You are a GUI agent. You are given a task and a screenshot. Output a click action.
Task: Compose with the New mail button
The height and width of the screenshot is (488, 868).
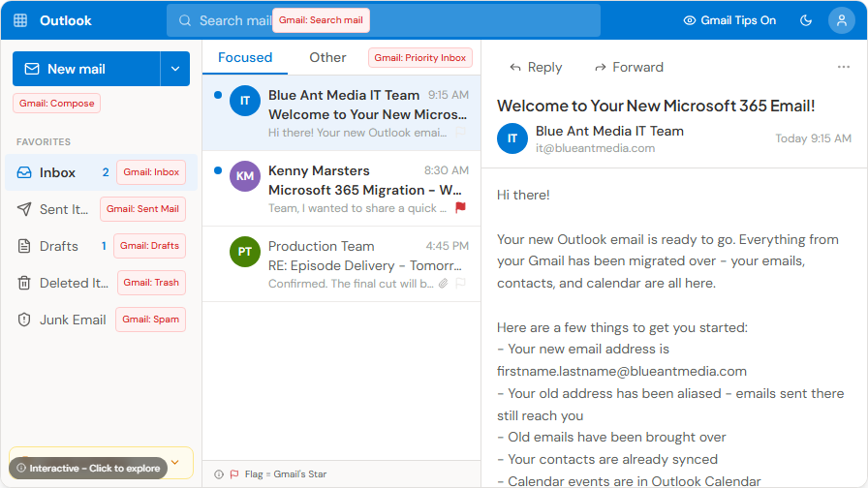(x=86, y=69)
